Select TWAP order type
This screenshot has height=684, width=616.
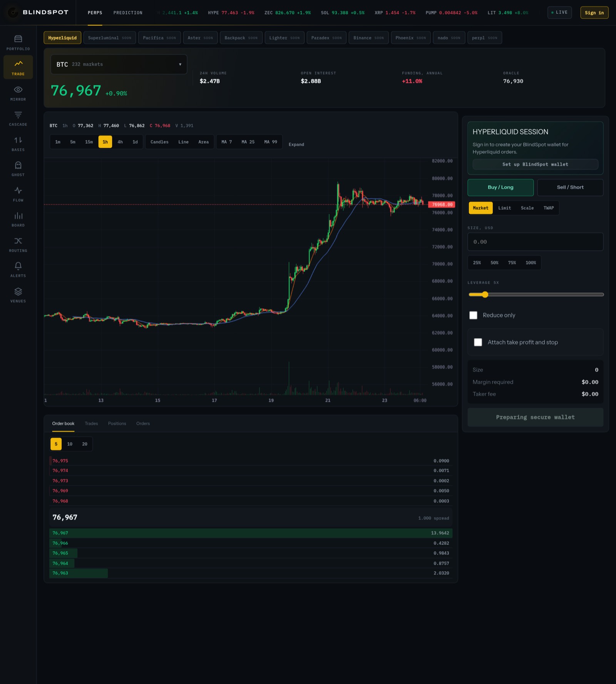coord(549,208)
